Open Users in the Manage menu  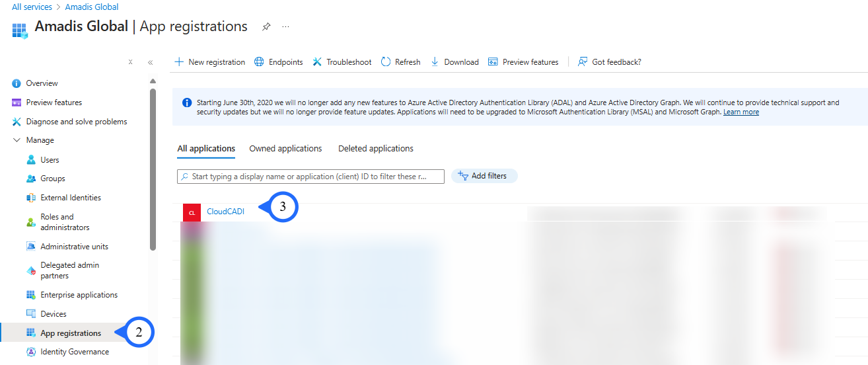pos(50,160)
